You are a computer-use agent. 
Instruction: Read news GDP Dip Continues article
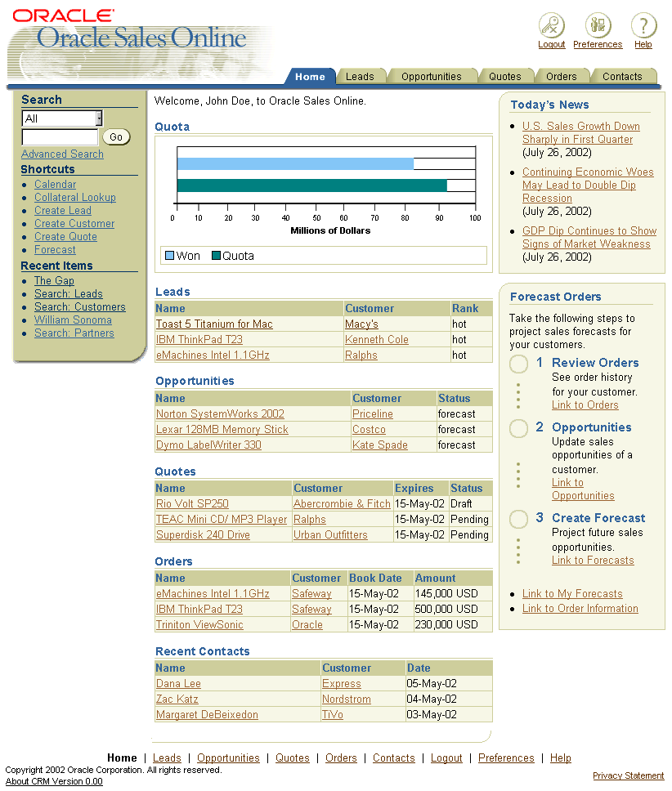pyautogui.click(x=589, y=237)
